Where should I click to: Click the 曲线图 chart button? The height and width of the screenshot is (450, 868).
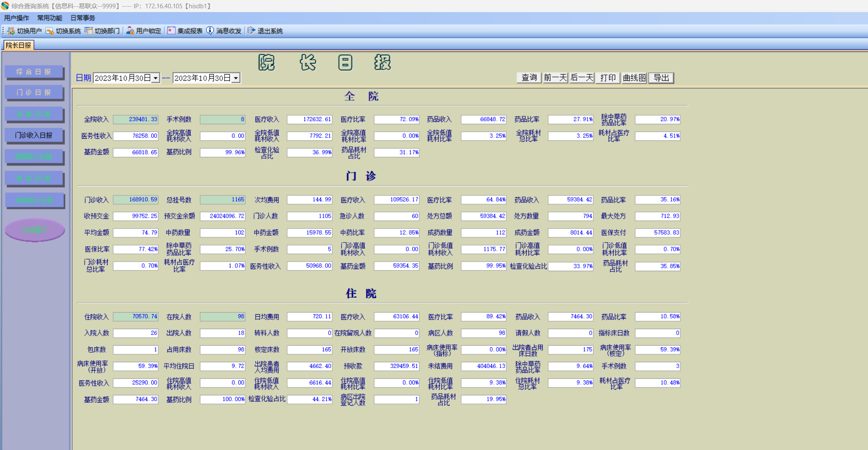(634, 78)
